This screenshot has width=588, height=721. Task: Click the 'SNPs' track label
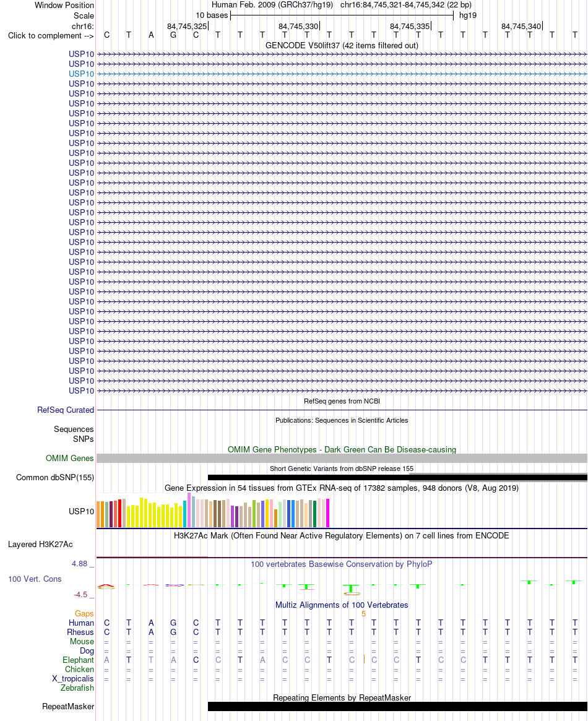click(83, 439)
